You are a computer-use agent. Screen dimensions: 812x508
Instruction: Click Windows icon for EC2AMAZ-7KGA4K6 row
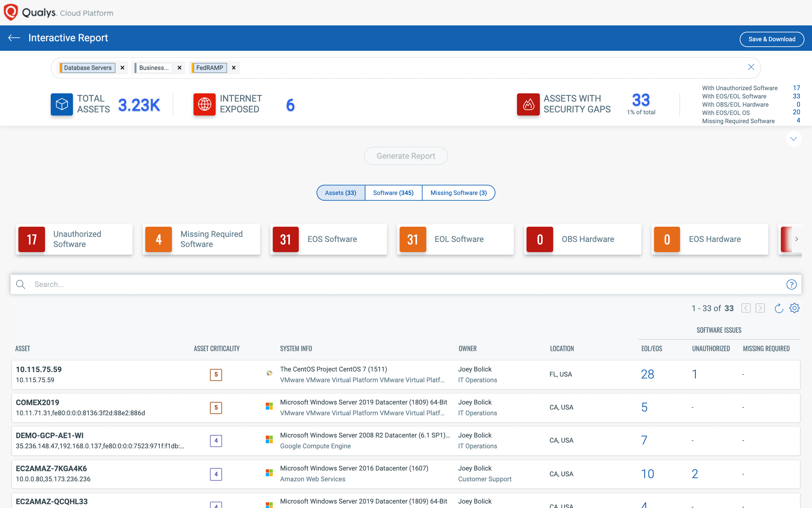[x=269, y=473]
